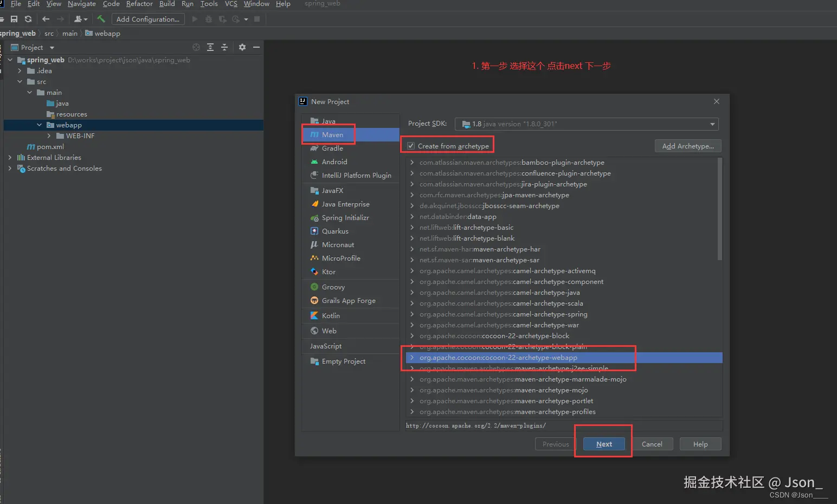Click the webapp breadcrumb in navigation bar
The width and height of the screenshot is (837, 504).
[x=103, y=33]
